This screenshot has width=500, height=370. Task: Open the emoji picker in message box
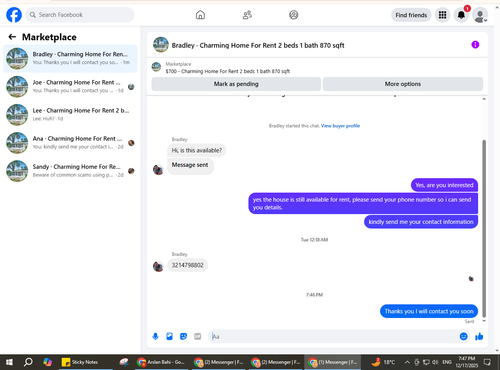[463, 336]
